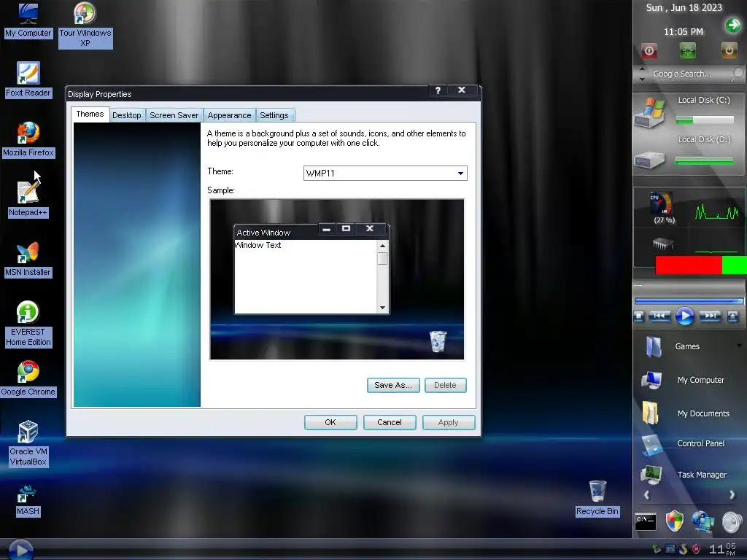
Task: Open the Theme combo box WMP11
Action: point(385,174)
